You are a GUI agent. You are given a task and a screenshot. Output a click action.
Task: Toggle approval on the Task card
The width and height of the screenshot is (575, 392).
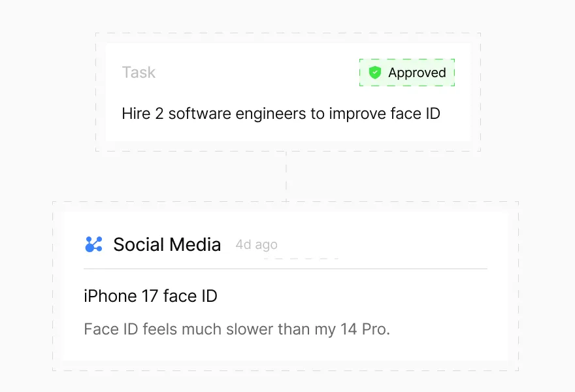406,73
